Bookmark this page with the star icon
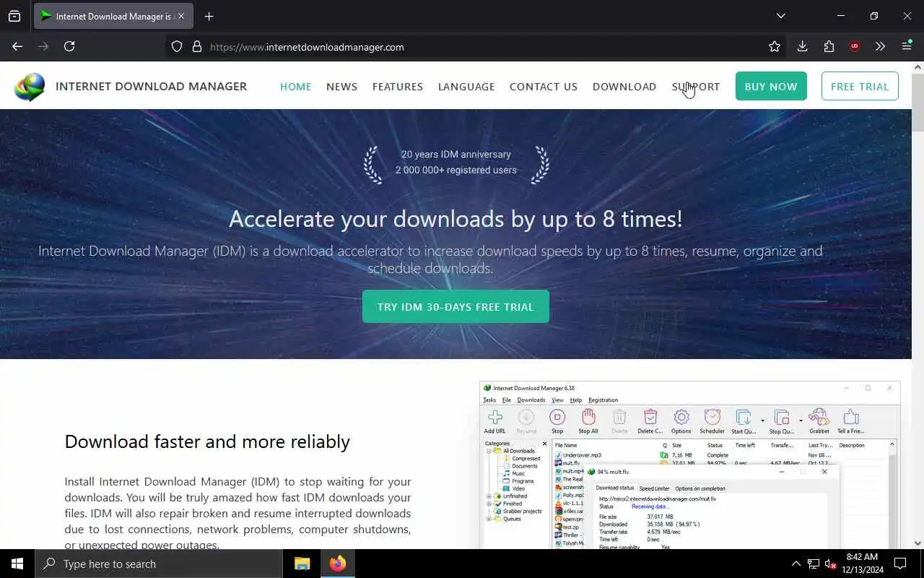 click(775, 46)
